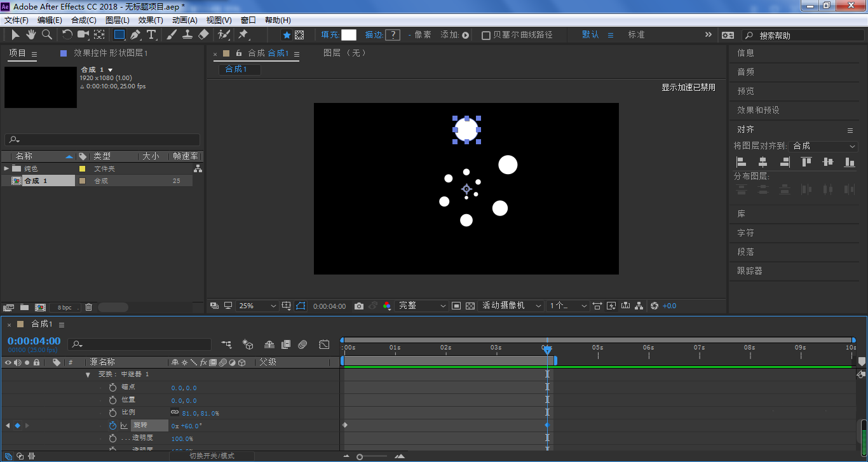Open the 25% magnification dropdown
Viewport: 868px width, 462px height.
(x=257, y=306)
